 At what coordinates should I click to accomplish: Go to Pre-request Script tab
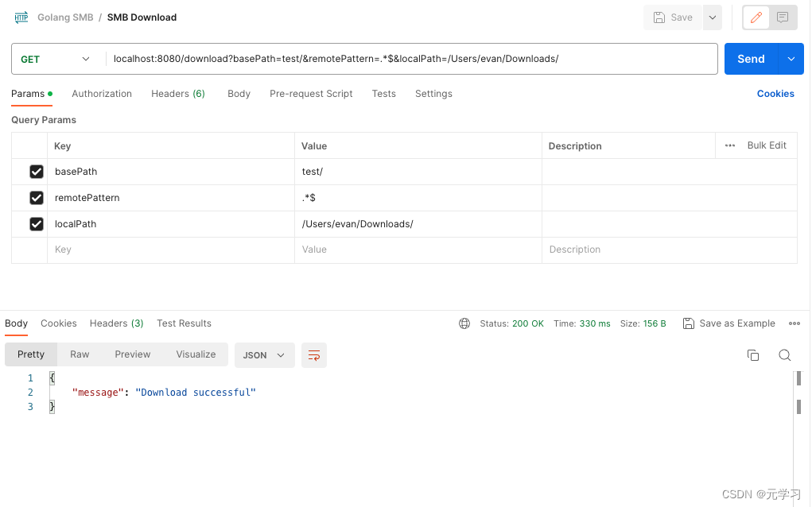pos(311,94)
